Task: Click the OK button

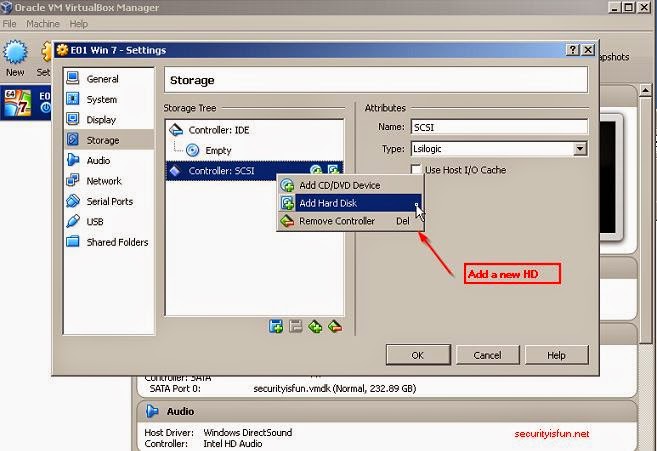Action: pyautogui.click(x=418, y=355)
